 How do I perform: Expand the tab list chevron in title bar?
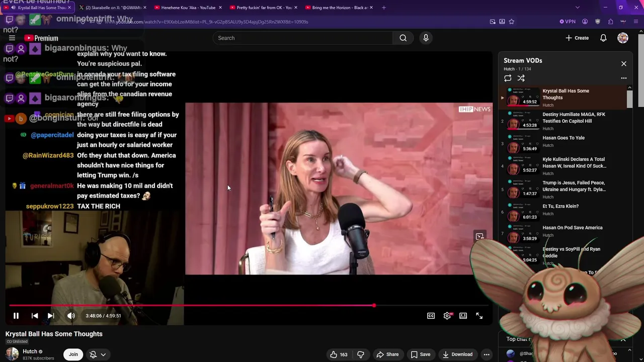577,8
